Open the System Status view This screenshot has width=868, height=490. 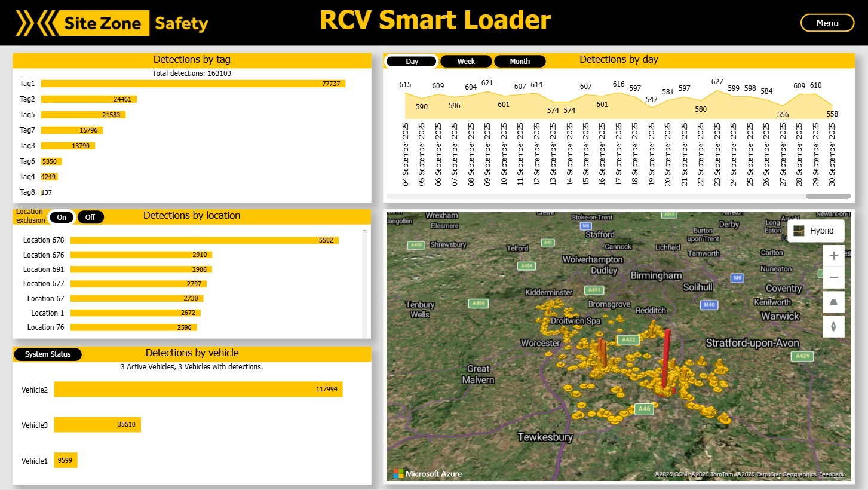48,354
